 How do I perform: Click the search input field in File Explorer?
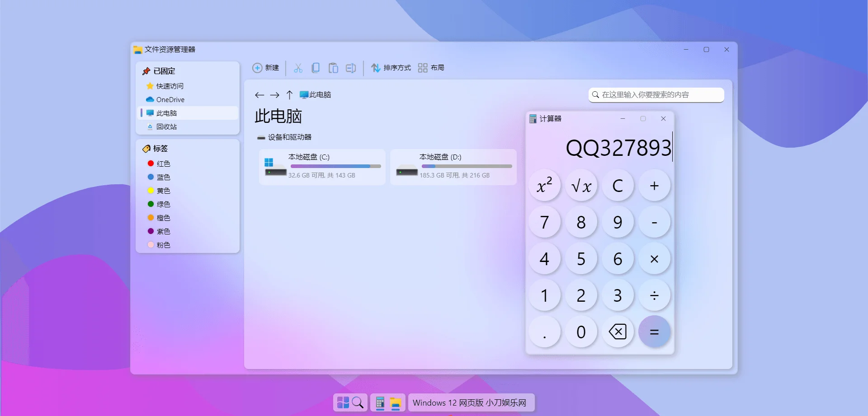656,95
